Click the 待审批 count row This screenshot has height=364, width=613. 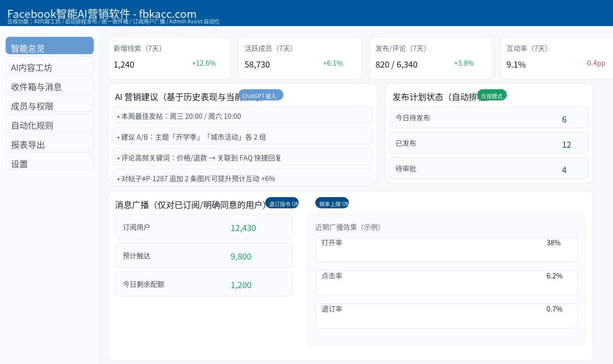pyautogui.click(x=489, y=169)
